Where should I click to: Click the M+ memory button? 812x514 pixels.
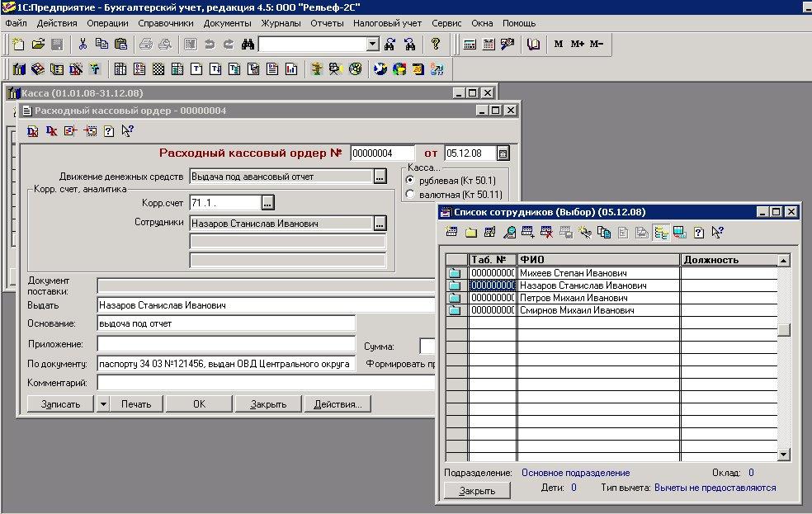point(577,45)
